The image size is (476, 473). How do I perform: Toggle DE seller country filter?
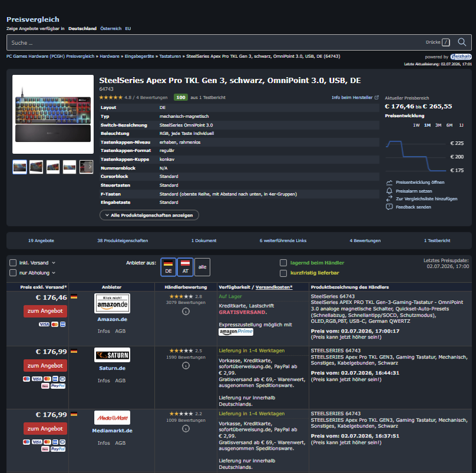[168, 267]
